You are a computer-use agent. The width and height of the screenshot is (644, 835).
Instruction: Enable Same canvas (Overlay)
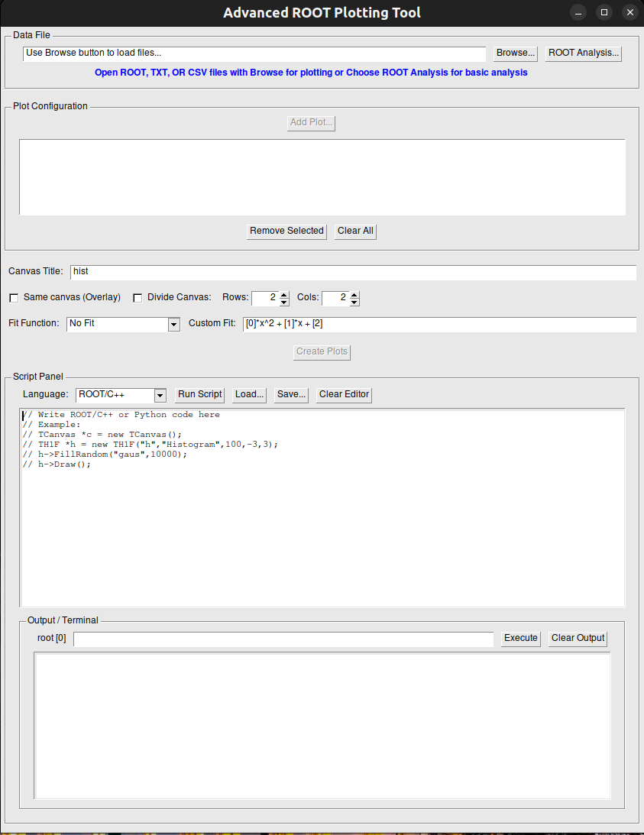13,297
